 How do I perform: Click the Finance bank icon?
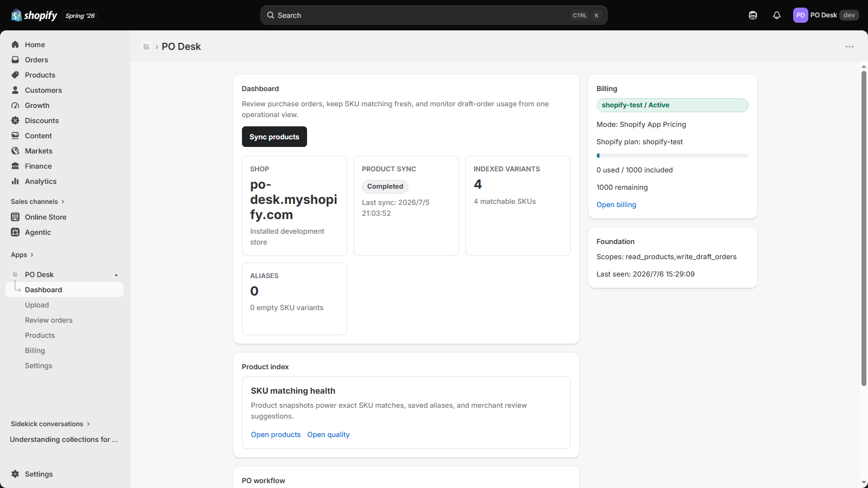tap(15, 166)
